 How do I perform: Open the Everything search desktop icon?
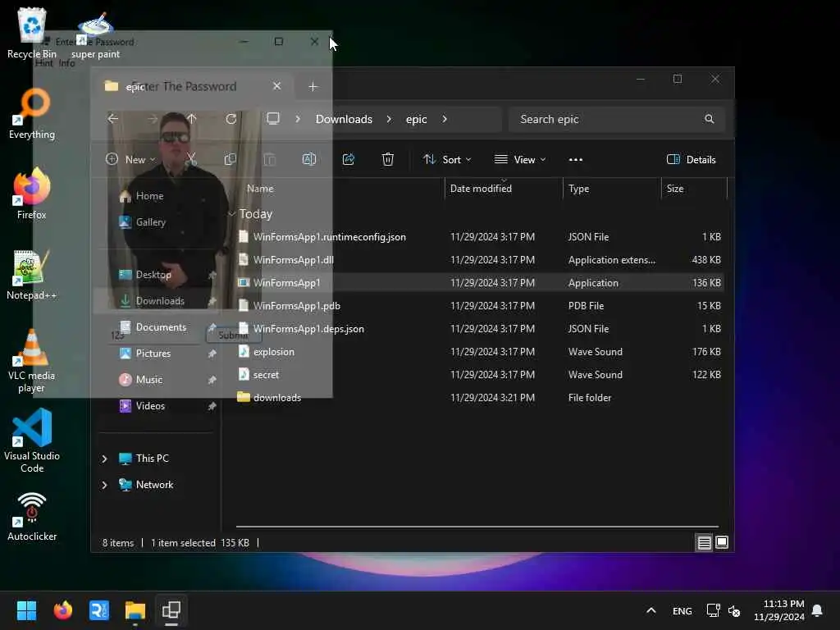point(32,115)
